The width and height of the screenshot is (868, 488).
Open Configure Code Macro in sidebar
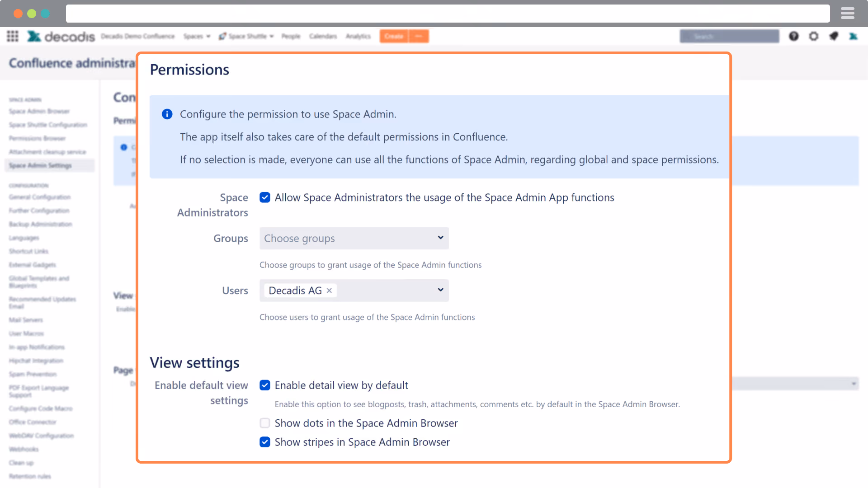(41, 408)
